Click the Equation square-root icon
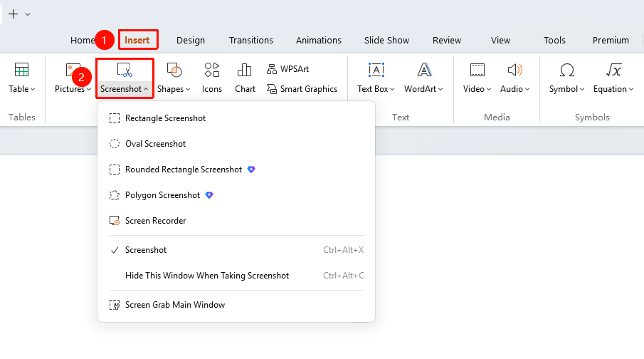 (x=613, y=70)
